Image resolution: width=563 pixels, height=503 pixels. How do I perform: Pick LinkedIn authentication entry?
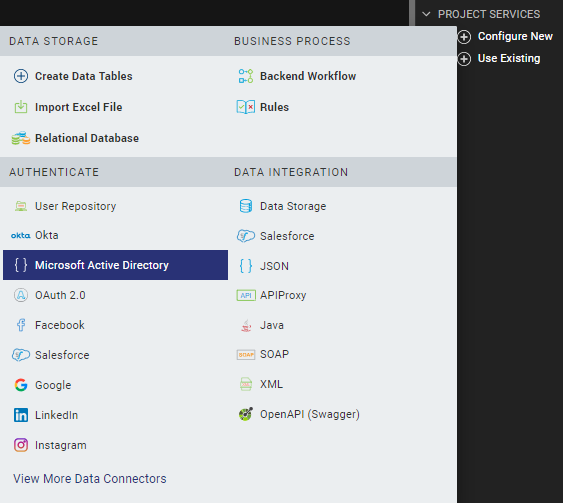(x=56, y=415)
